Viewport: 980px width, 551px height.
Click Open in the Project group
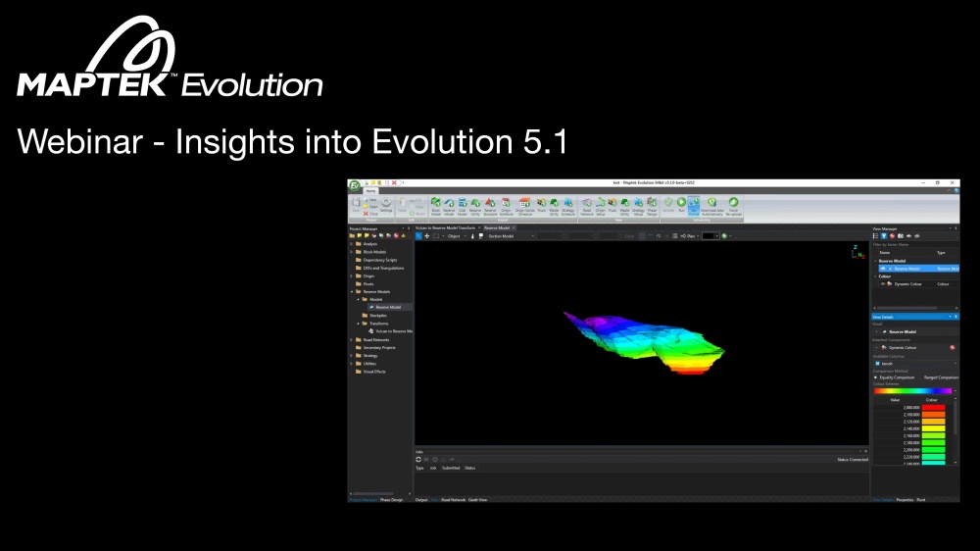371,207
